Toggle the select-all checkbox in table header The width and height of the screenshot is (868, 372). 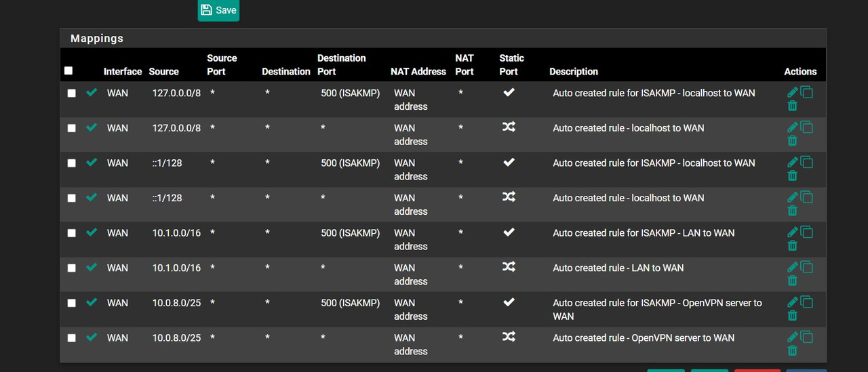(68, 70)
